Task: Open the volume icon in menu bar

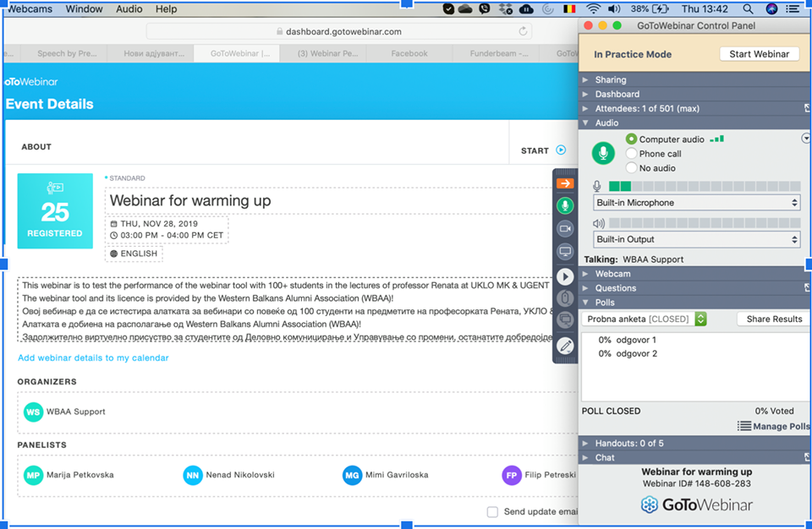Action: pos(614,8)
